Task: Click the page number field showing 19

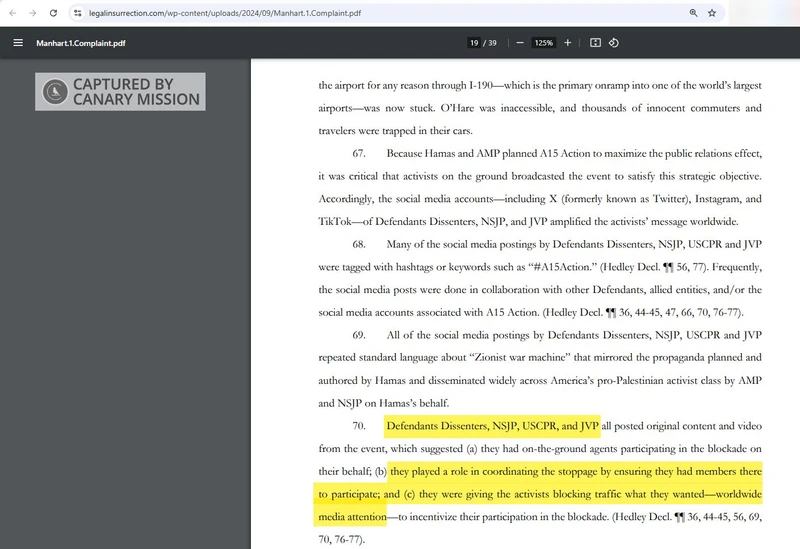Action: coord(473,43)
